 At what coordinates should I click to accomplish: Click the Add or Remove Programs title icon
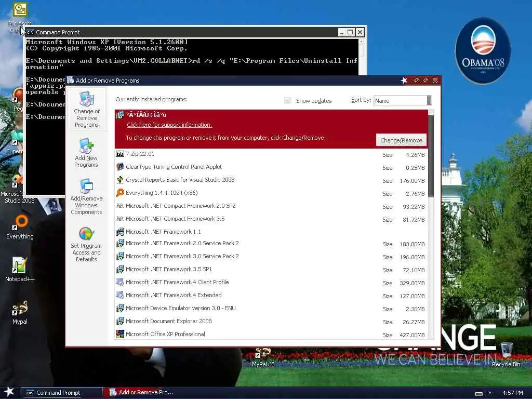70,80
